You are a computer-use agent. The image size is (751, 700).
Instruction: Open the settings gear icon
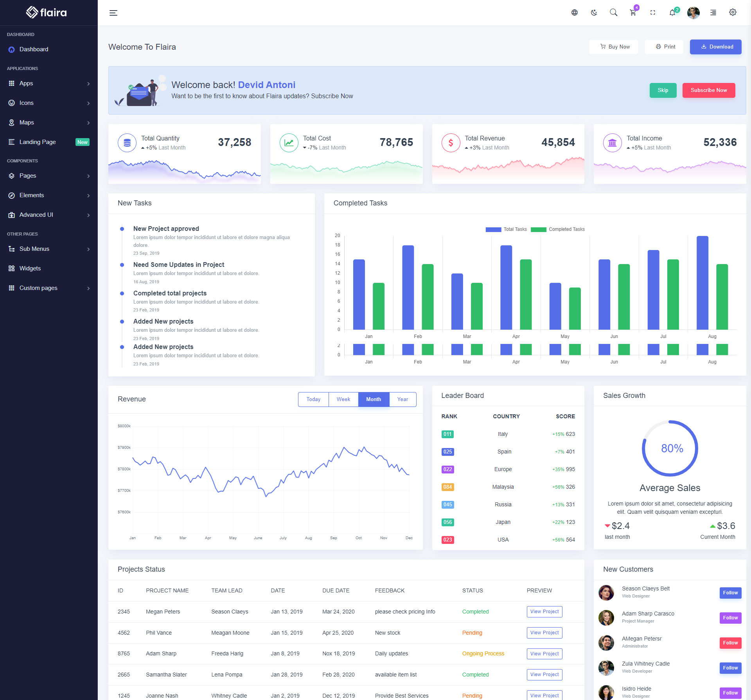pos(733,13)
